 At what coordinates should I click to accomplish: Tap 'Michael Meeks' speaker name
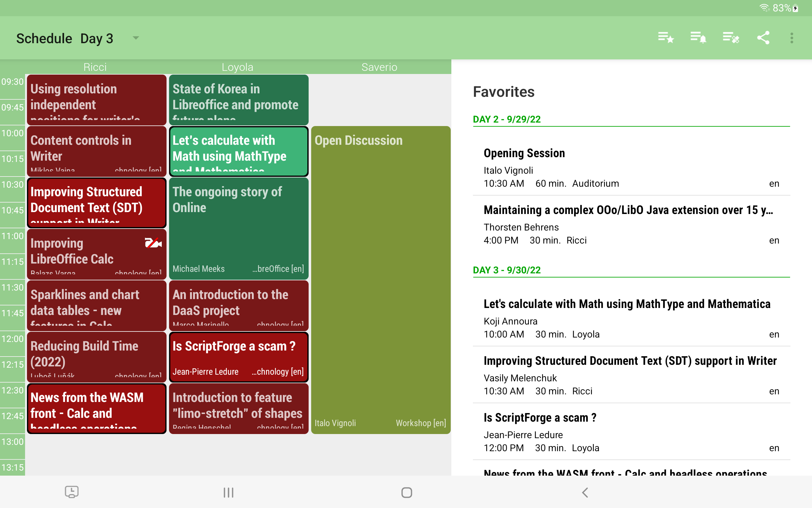pyautogui.click(x=199, y=269)
